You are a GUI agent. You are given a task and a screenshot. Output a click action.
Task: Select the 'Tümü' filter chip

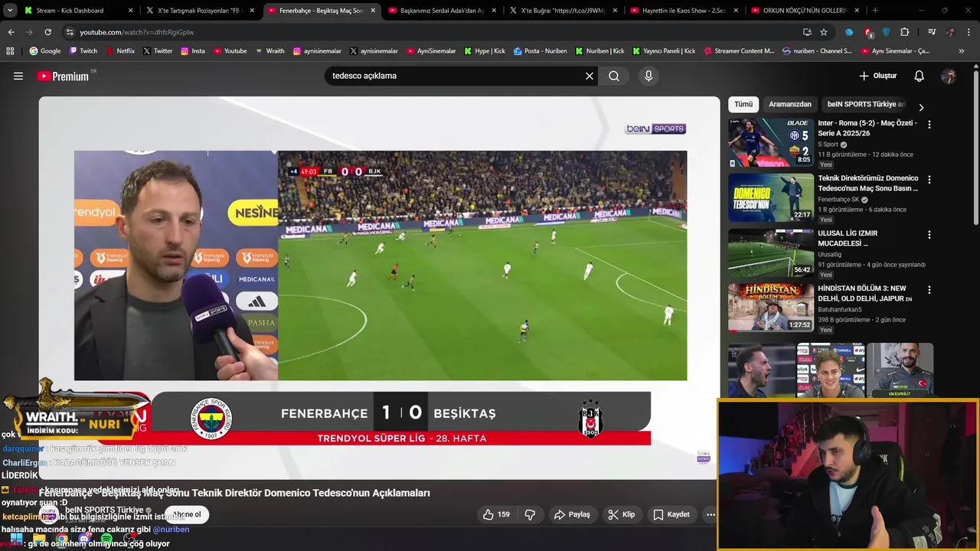point(743,104)
